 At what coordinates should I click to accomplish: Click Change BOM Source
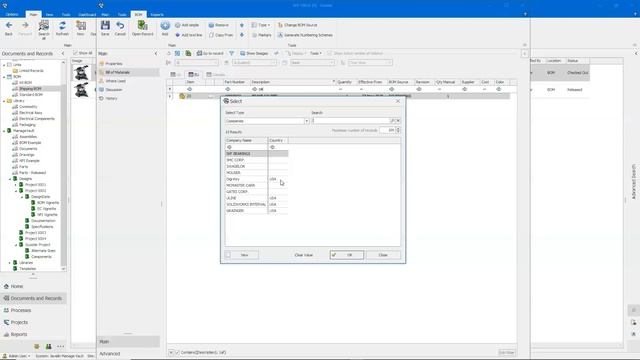tap(297, 25)
